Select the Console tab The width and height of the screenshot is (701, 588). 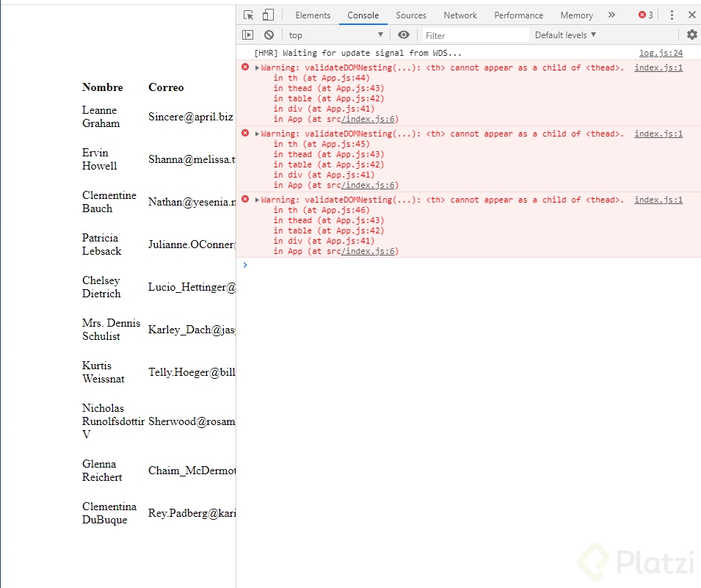coord(363,15)
